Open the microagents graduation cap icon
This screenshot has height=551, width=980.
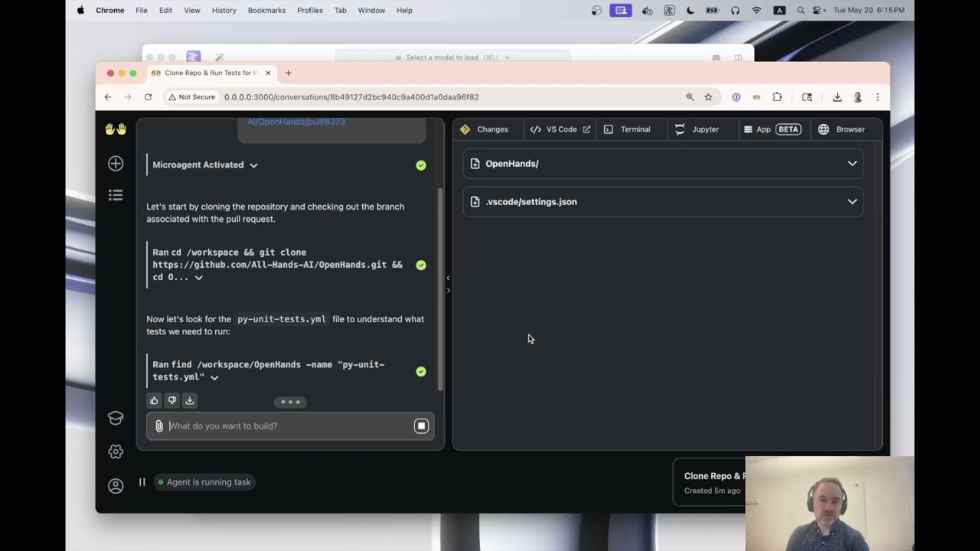[116, 418]
